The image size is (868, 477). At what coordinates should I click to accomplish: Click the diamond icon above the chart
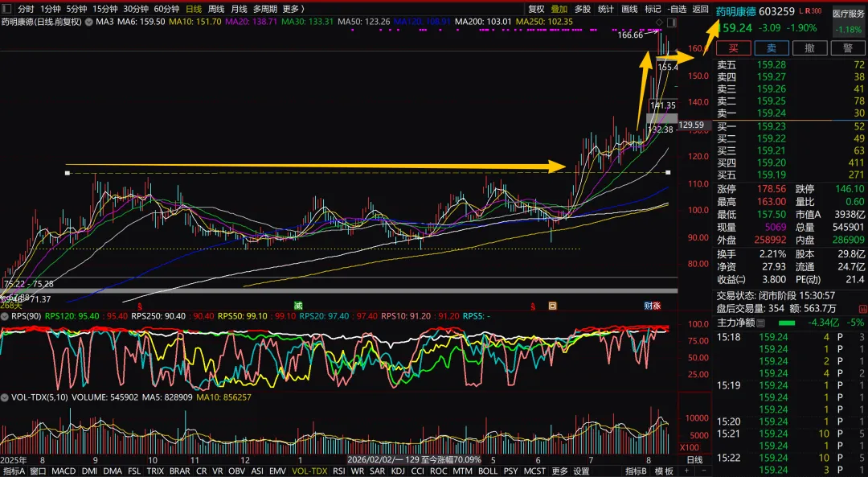pos(659,23)
